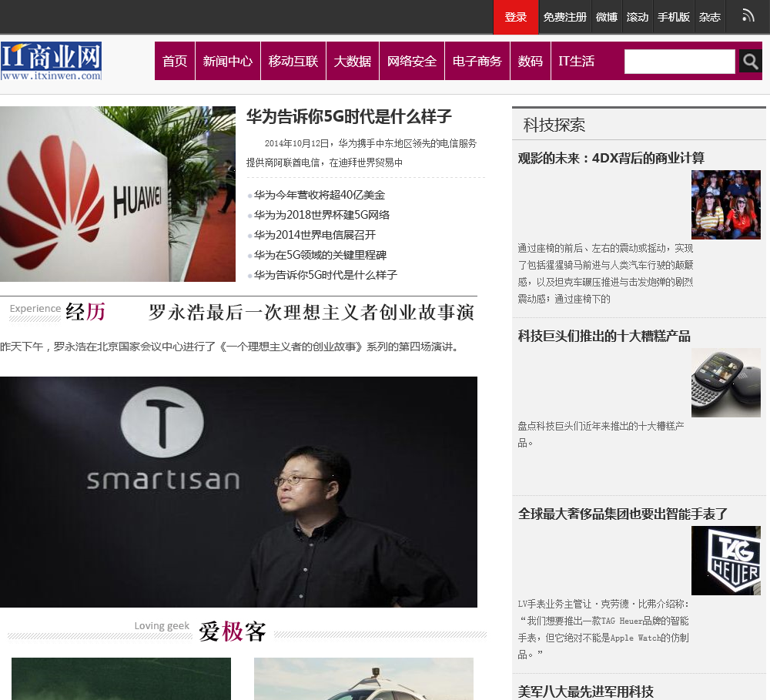Open the IT商业网 site logo
The width and height of the screenshot is (770, 700).
tap(51, 61)
